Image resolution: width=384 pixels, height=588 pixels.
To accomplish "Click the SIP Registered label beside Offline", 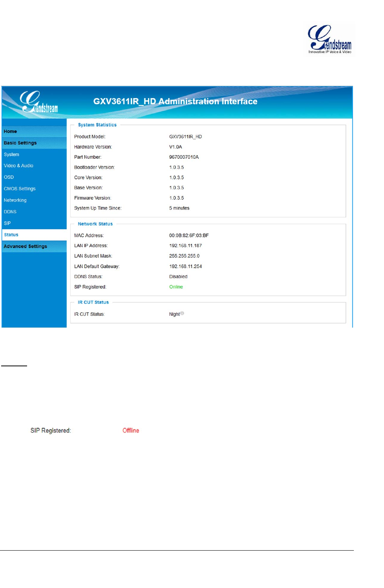I will tap(51, 430).
